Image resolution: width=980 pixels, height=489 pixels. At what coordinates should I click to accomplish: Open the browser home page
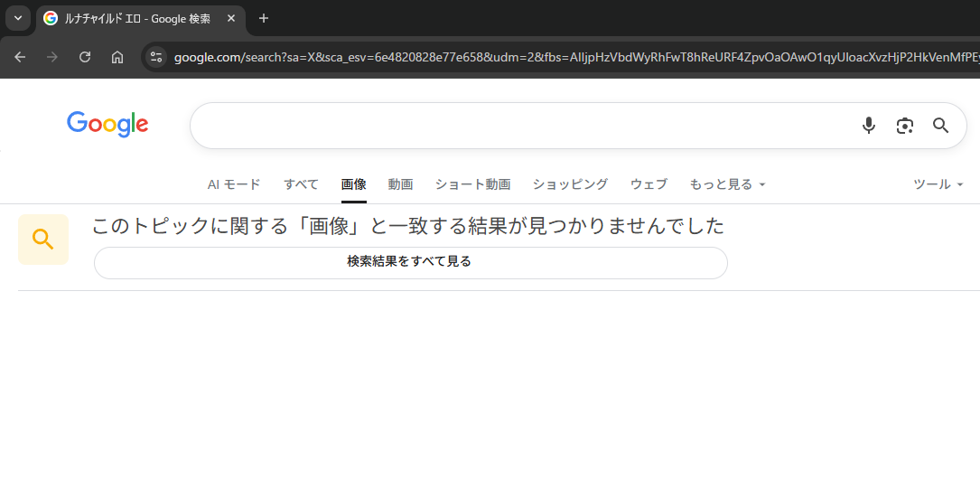(117, 57)
